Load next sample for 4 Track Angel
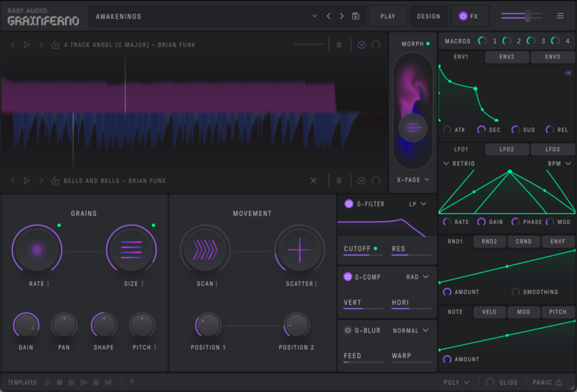The height and width of the screenshot is (392, 577). click(41, 45)
